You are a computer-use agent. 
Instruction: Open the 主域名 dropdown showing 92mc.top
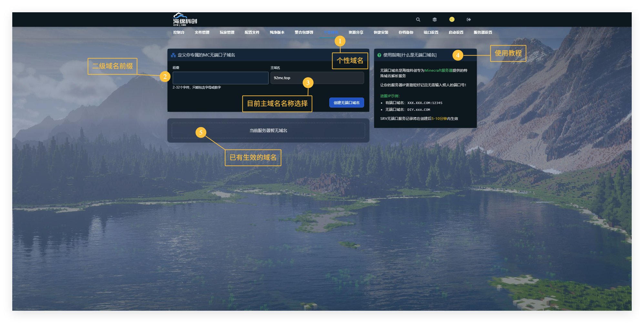(317, 78)
